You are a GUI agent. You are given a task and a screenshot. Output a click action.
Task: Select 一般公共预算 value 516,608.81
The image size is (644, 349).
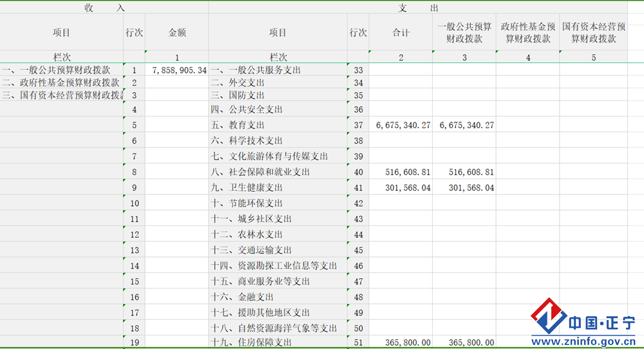click(464, 172)
